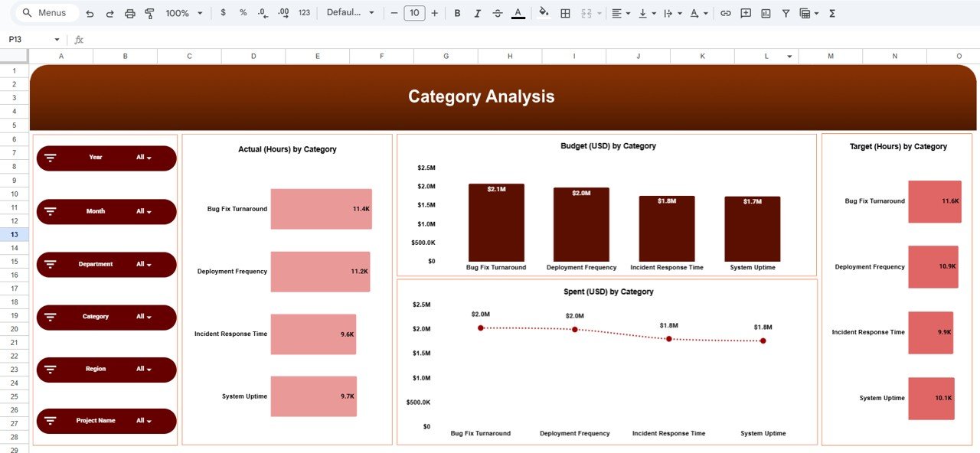Open the Fill color tool
980x453 pixels.
[x=543, y=13]
